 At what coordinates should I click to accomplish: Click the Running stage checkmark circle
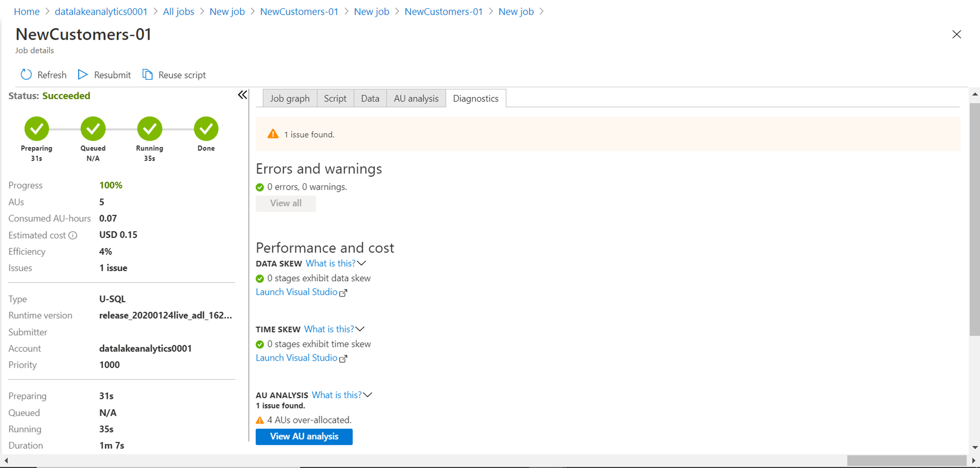[x=149, y=129]
